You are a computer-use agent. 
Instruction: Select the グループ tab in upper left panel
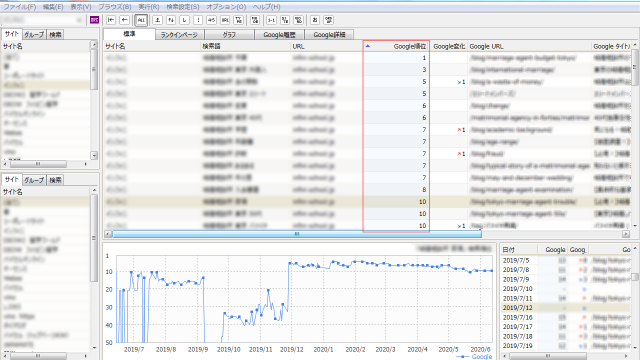coord(34,35)
